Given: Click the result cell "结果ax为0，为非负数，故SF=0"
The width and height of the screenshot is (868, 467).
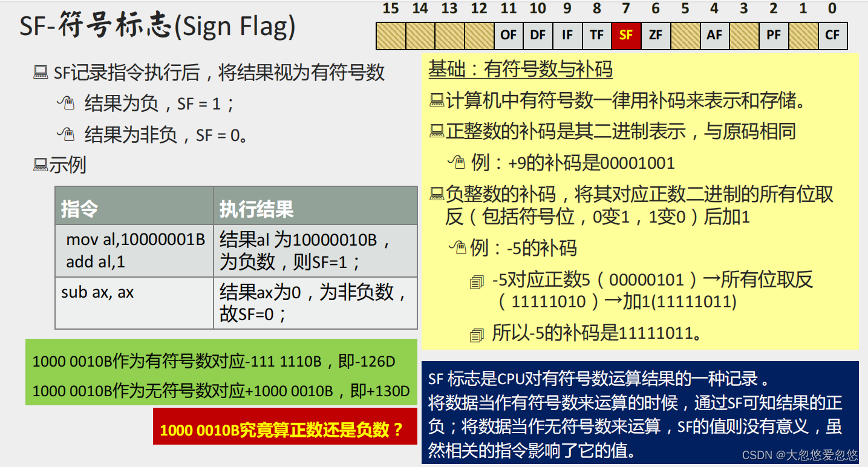Looking at the screenshot, I should tap(315, 303).
